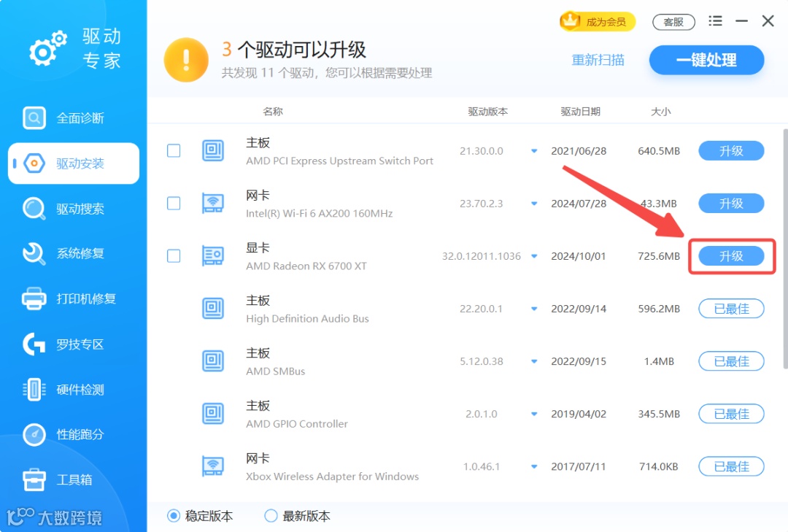788x532 pixels.
Task: Select the 最新版本 radio button
Action: pyautogui.click(x=271, y=516)
